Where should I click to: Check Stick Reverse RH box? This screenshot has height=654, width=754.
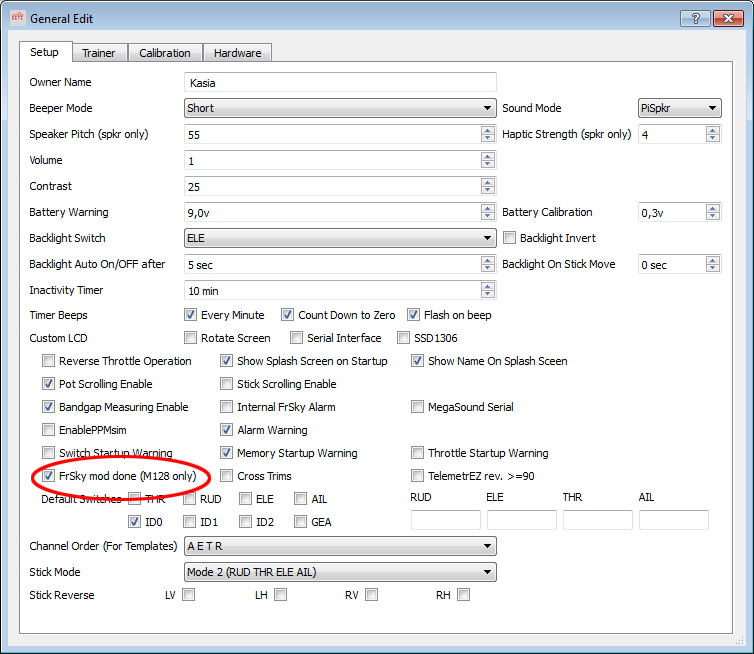pyautogui.click(x=464, y=595)
